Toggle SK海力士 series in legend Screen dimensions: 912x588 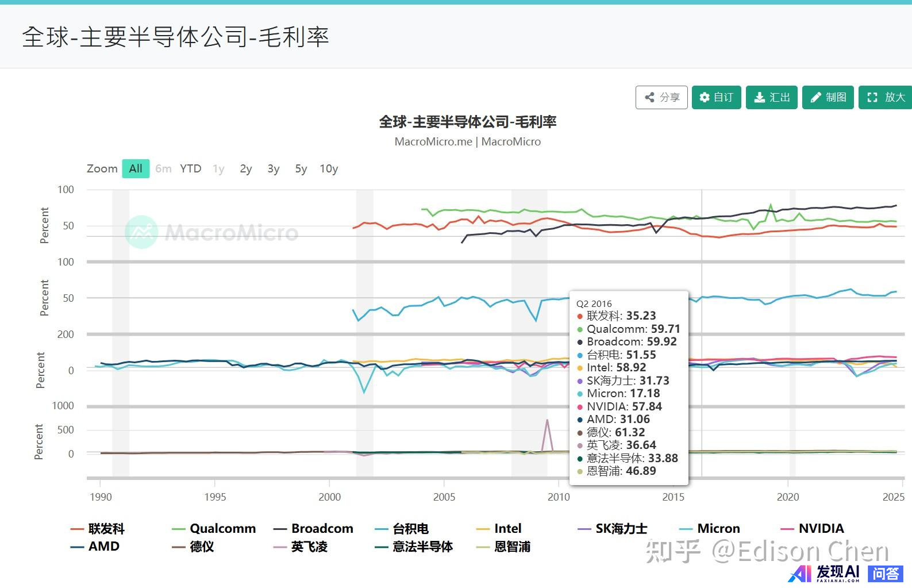[x=613, y=528]
